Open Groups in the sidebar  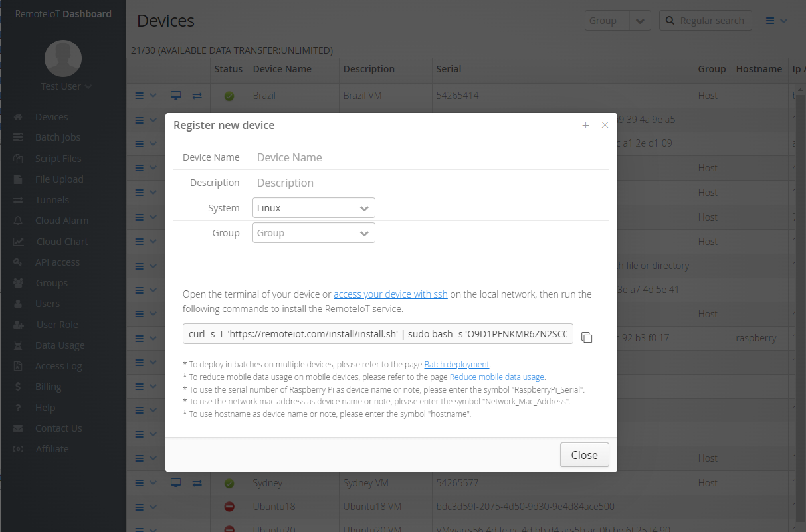tap(51, 283)
